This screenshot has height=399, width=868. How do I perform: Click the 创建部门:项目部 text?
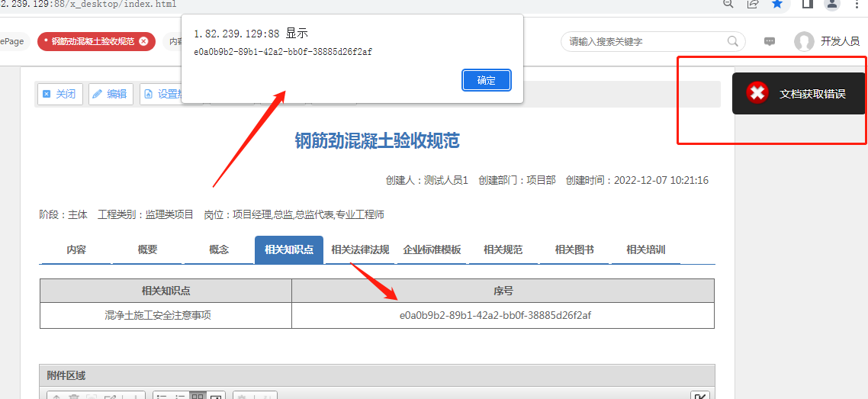517,180
